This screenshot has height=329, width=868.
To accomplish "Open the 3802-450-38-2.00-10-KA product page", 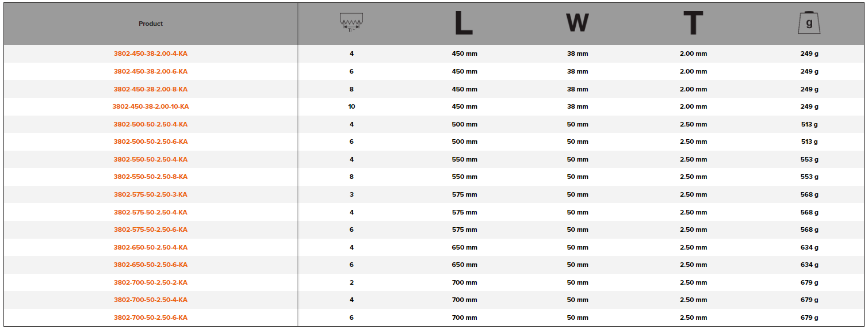I will coord(151,107).
